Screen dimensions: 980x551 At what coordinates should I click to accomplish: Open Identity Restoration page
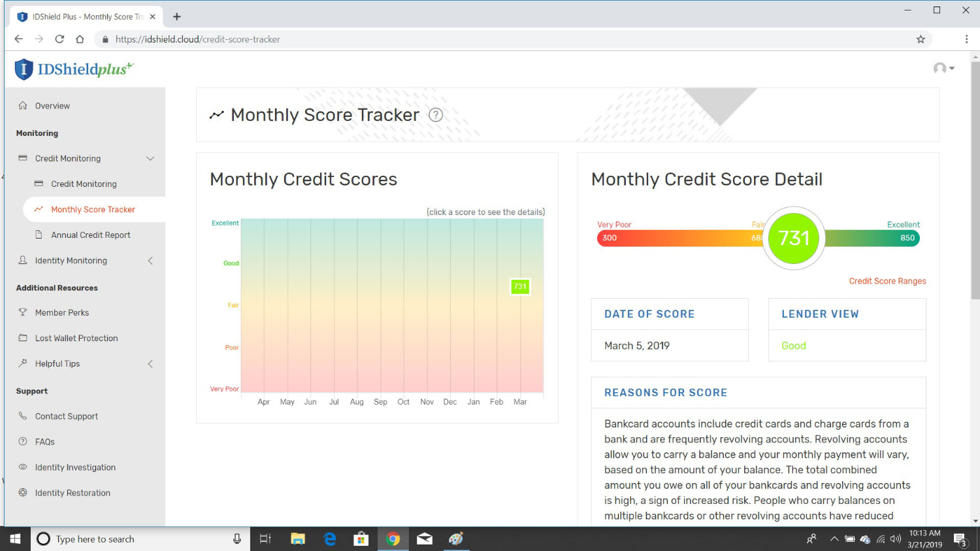point(73,493)
